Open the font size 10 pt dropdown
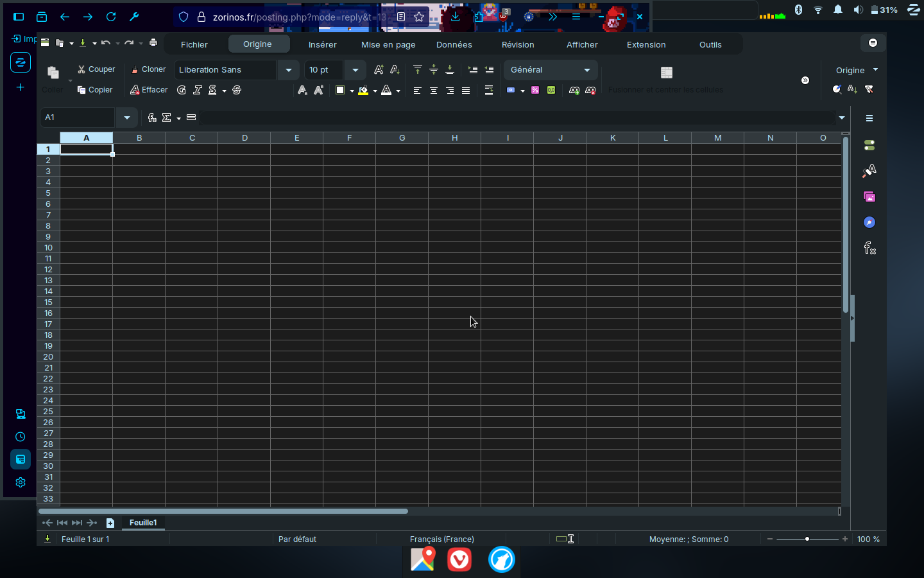This screenshot has width=924, height=578. coord(355,70)
